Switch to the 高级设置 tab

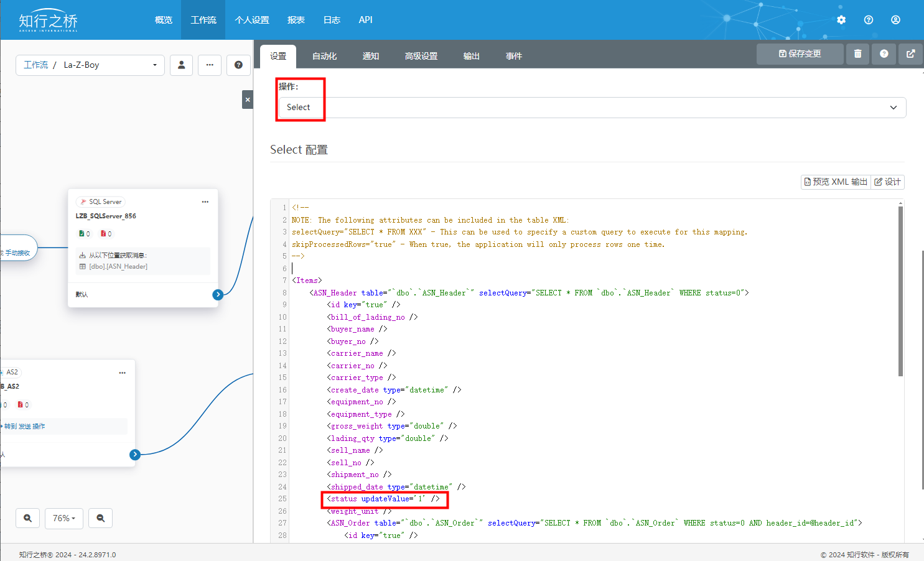pos(421,56)
